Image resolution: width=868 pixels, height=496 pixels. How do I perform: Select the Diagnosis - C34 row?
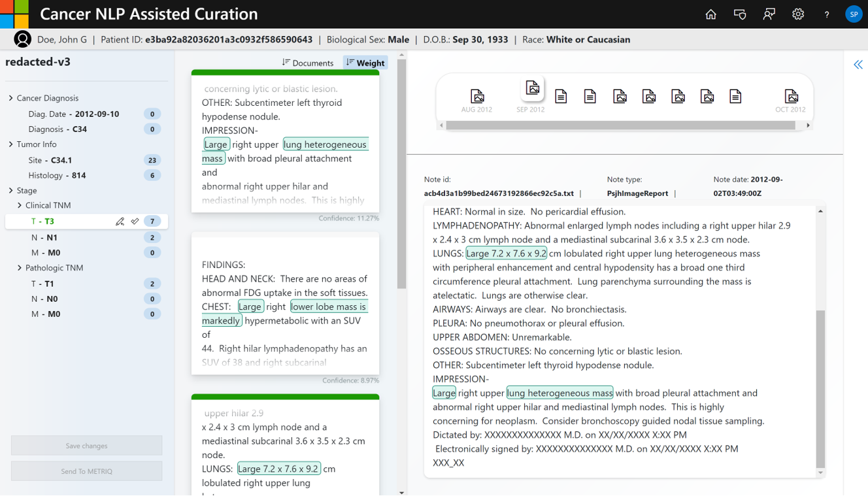click(86, 129)
